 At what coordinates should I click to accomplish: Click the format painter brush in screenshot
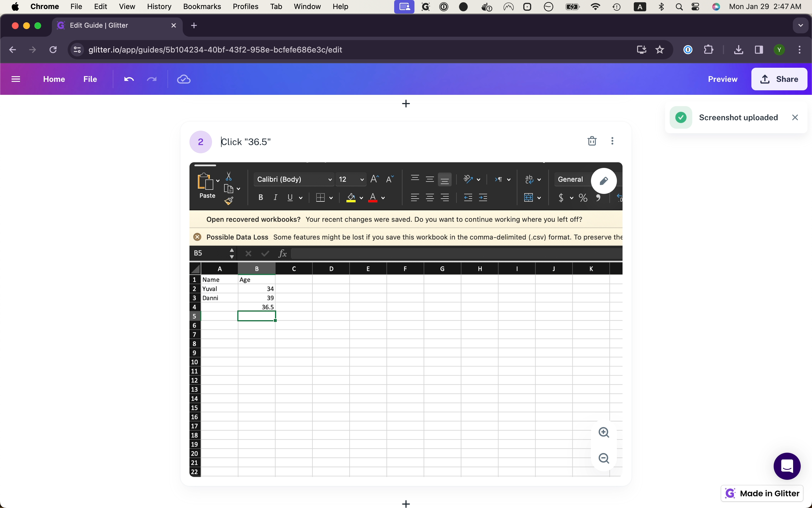click(x=229, y=201)
